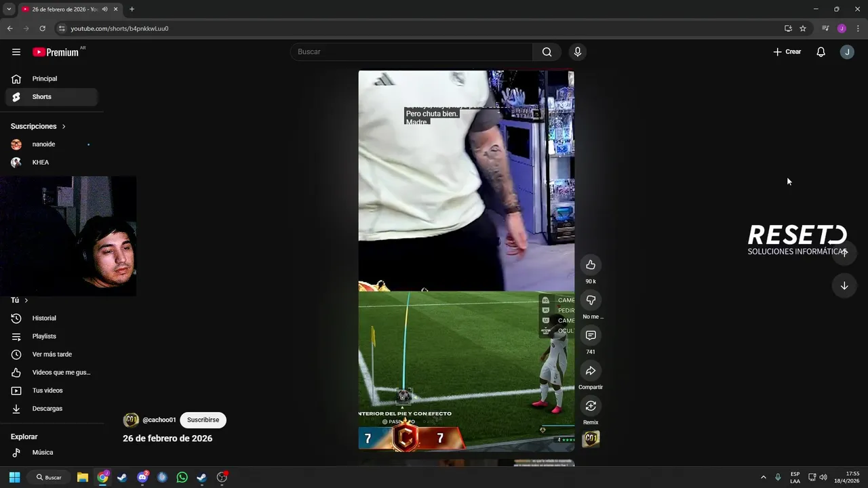Dislike the short with thumbs down
Viewport: 868px width, 488px height.
click(591, 300)
